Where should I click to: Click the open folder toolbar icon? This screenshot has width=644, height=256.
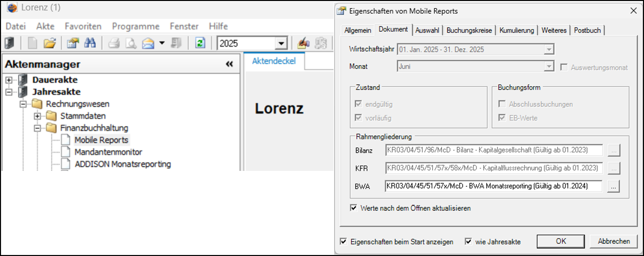50,43
